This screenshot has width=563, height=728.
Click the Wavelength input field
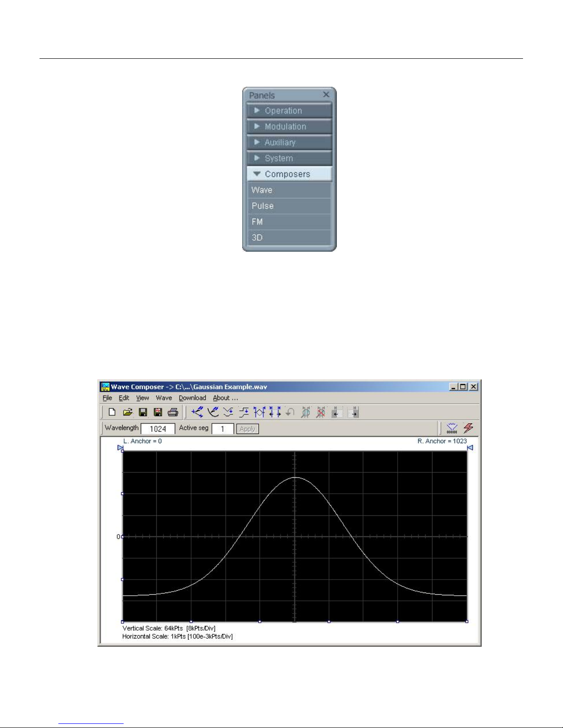coord(158,429)
